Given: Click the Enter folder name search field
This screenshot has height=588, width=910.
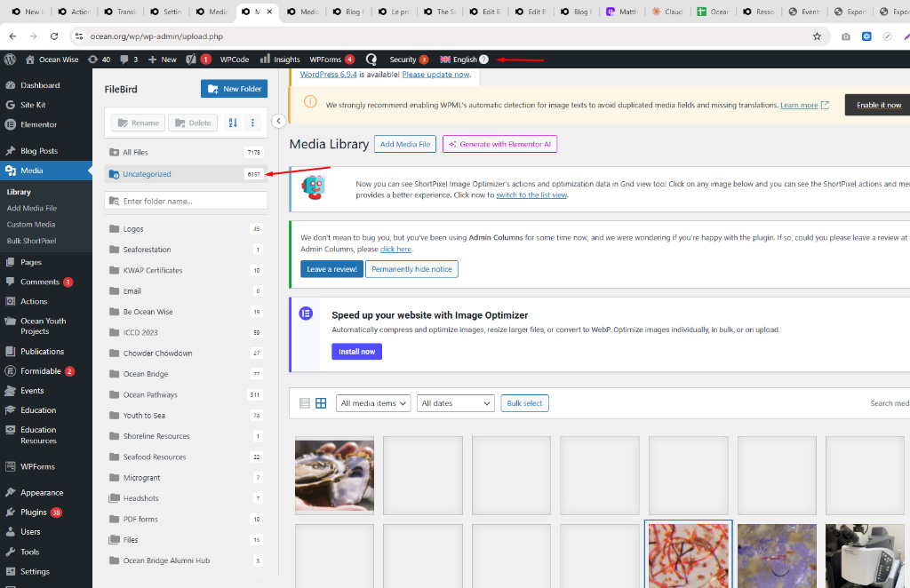Looking at the screenshot, I should (x=186, y=201).
